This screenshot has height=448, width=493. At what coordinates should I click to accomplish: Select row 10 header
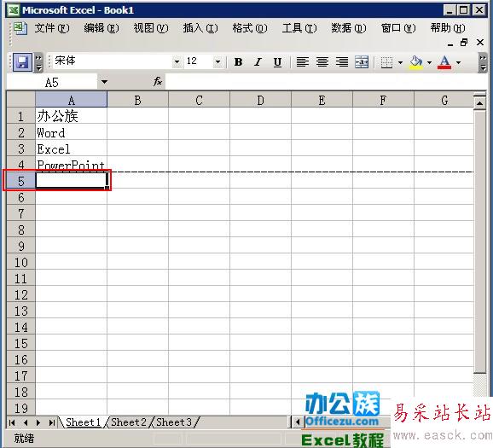21,262
